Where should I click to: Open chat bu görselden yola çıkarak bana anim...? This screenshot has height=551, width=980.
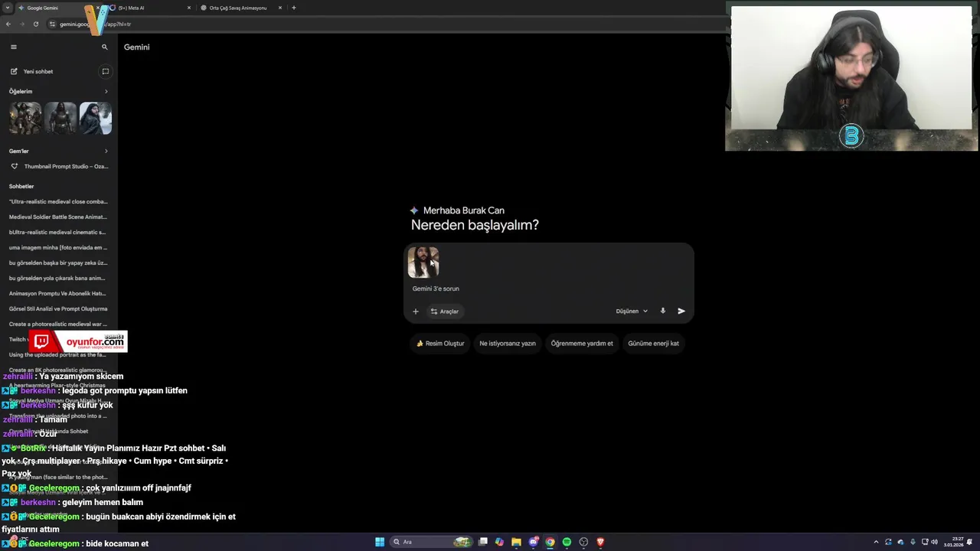58,278
